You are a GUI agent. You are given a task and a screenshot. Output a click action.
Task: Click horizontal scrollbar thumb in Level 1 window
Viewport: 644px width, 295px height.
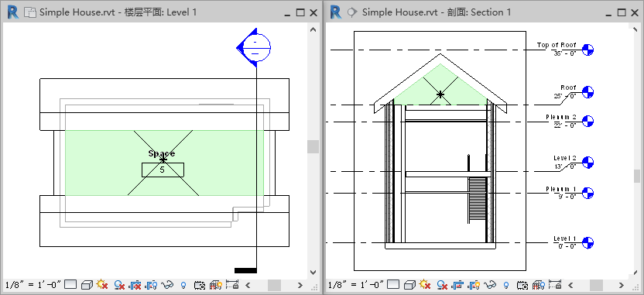(x=274, y=285)
